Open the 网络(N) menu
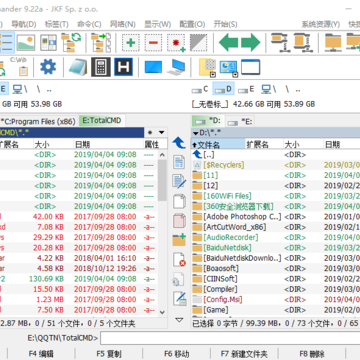The height and width of the screenshot is (360, 360). (x=123, y=24)
